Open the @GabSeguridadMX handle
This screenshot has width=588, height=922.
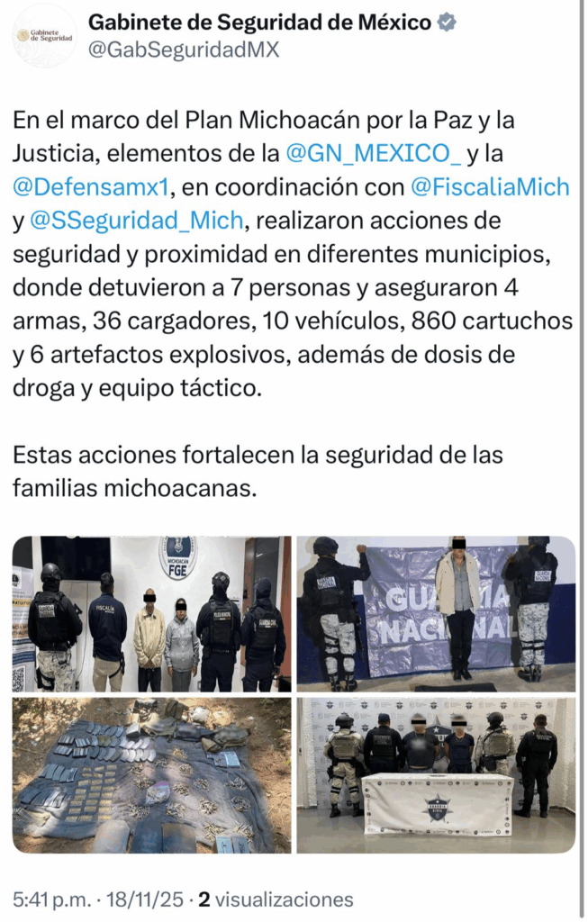point(184,50)
